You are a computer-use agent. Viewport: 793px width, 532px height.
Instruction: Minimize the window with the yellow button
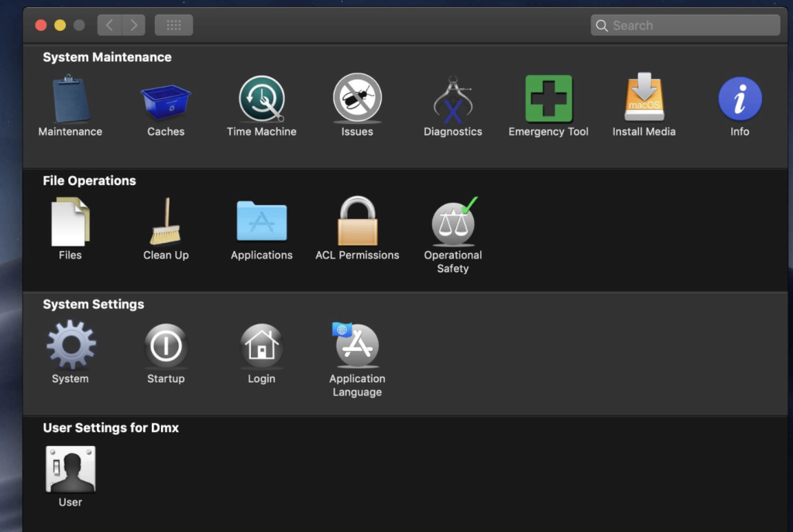click(60, 26)
